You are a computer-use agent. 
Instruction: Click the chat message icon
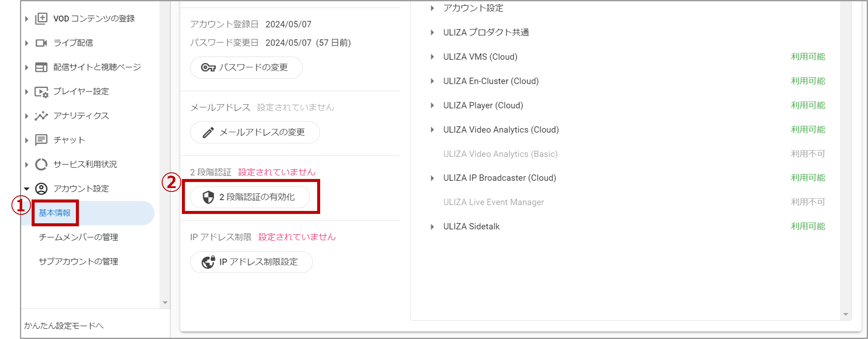coord(41,140)
